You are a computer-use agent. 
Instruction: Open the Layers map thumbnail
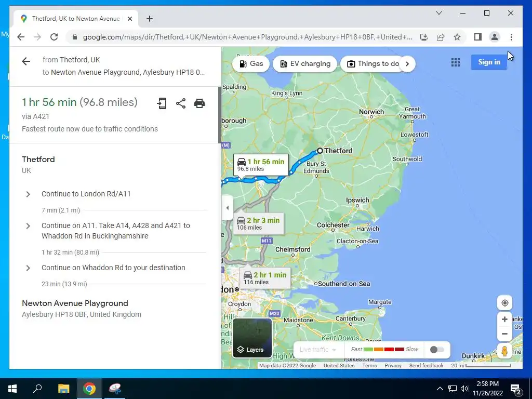[x=252, y=338]
